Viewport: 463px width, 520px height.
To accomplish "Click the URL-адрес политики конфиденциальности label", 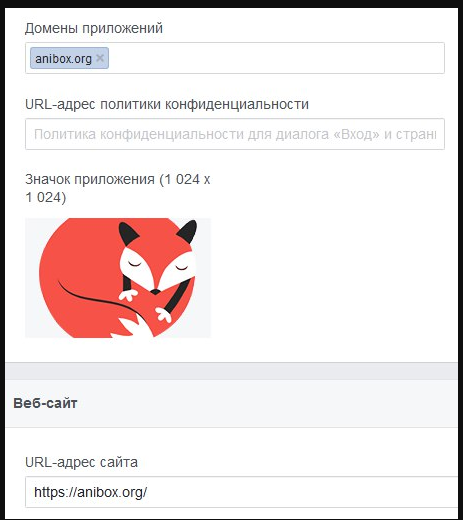I will (x=167, y=104).
